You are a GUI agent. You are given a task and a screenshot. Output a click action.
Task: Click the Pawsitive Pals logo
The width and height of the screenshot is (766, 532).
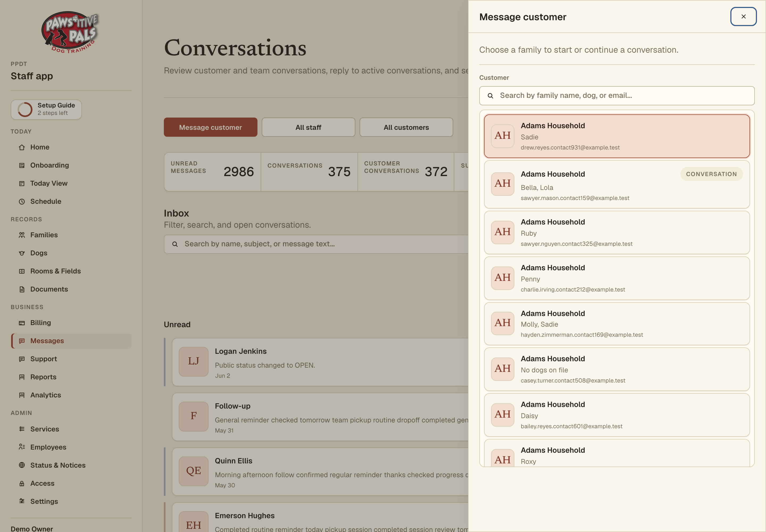click(x=70, y=32)
